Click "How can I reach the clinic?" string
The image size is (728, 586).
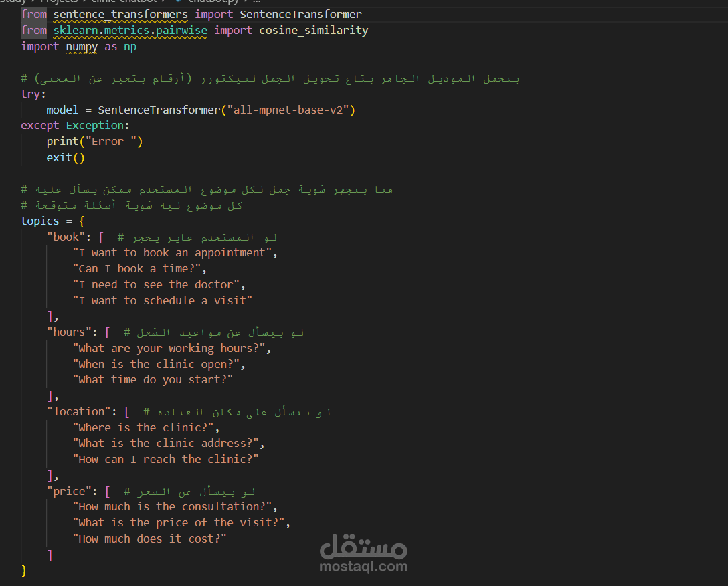click(x=165, y=460)
